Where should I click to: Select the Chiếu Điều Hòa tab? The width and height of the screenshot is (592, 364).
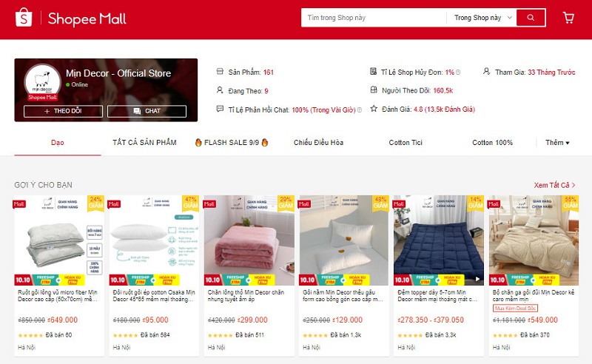click(318, 142)
